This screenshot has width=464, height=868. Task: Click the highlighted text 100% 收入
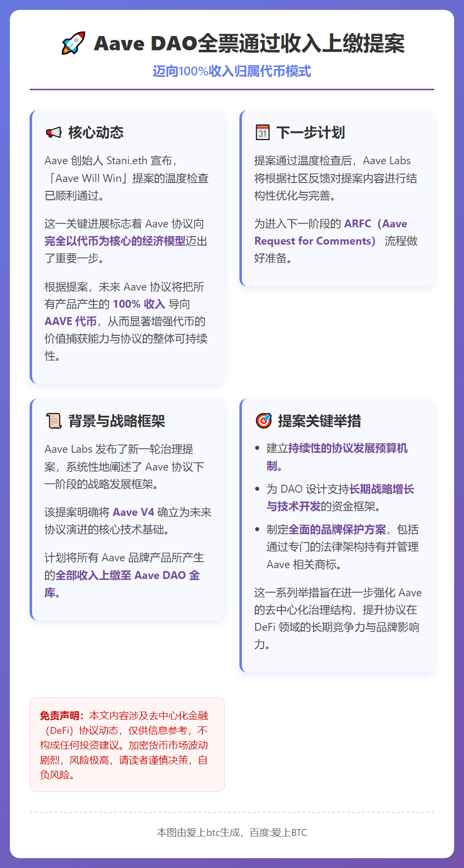139,304
